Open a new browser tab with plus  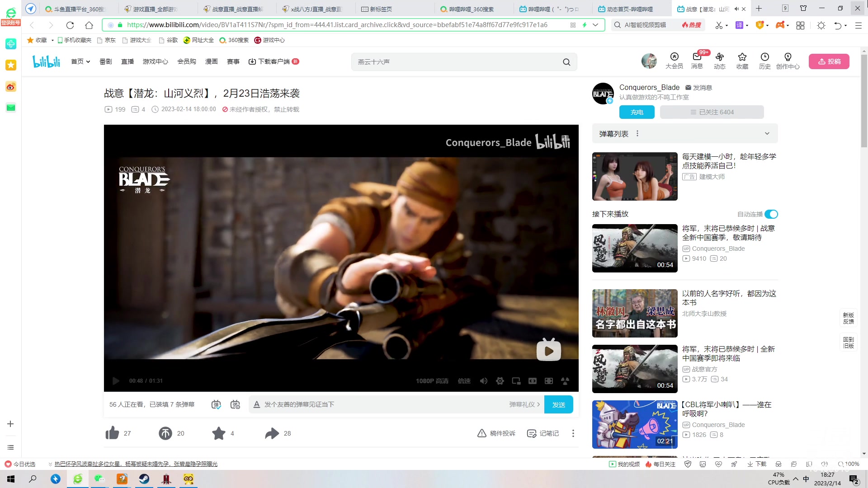(x=759, y=9)
